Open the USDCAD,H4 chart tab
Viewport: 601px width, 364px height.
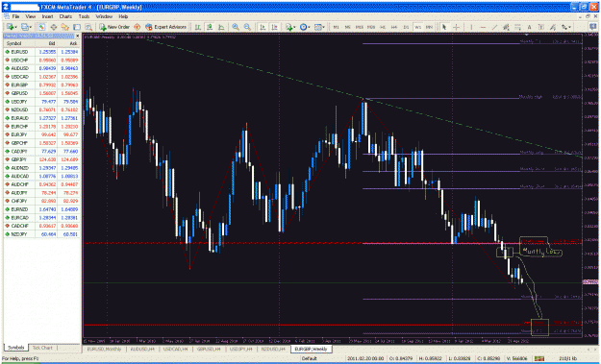[x=175, y=349]
